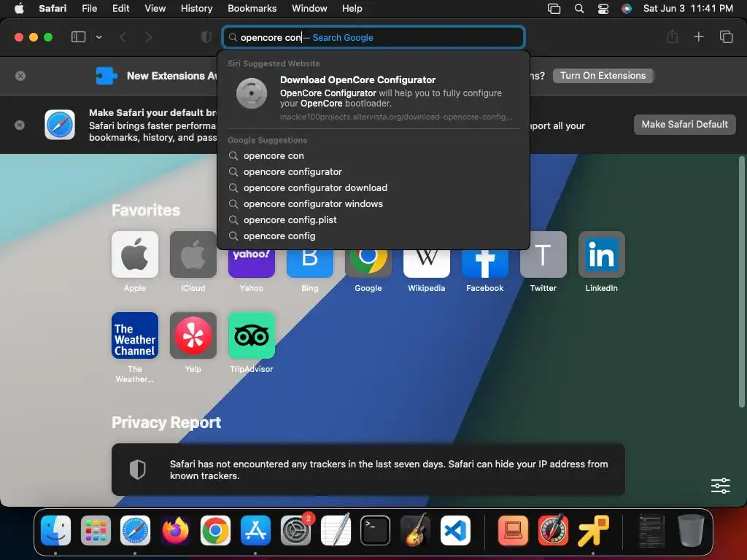
Task: Open the History menu
Action: coord(196,8)
